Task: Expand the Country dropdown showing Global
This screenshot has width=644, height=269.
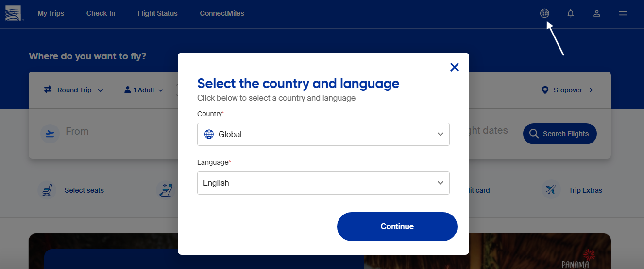Action: tap(323, 134)
